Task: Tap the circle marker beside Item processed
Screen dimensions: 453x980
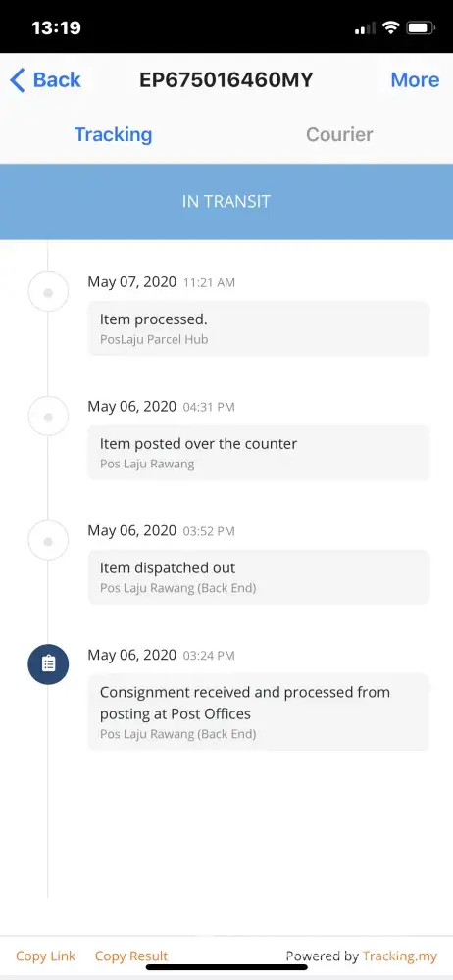Action: 48,292
